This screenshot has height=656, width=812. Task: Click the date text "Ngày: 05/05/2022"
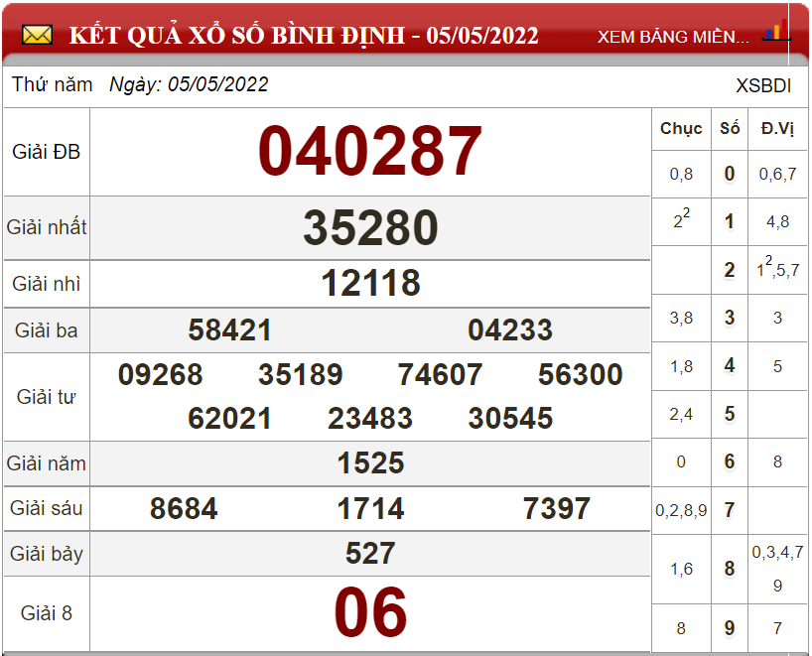189,85
